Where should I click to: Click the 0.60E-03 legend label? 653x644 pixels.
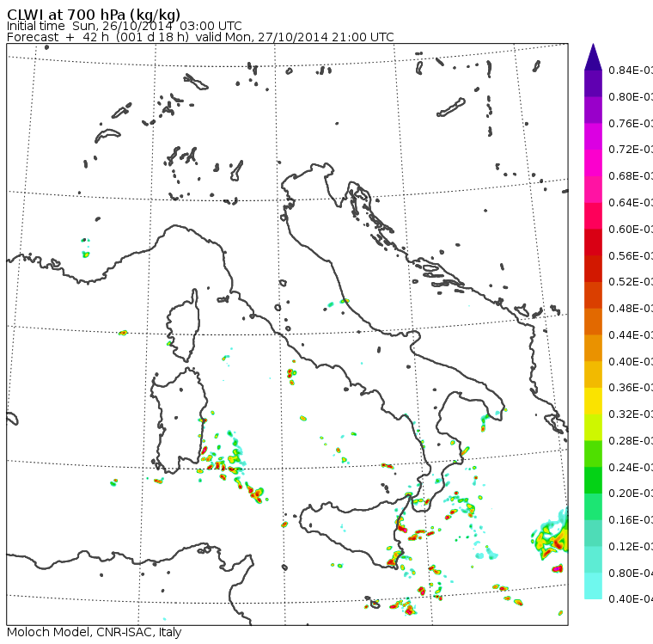[631, 230]
